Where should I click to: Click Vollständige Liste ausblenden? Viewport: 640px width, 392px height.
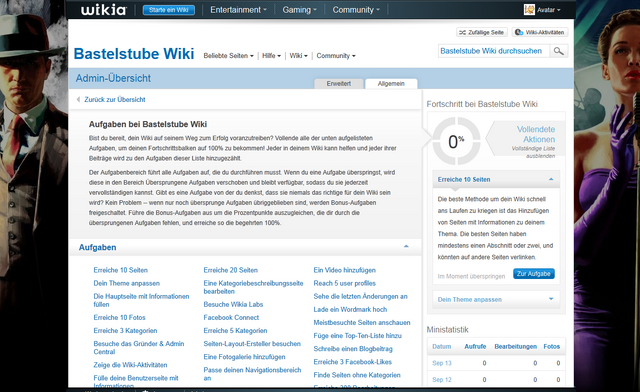(533, 152)
